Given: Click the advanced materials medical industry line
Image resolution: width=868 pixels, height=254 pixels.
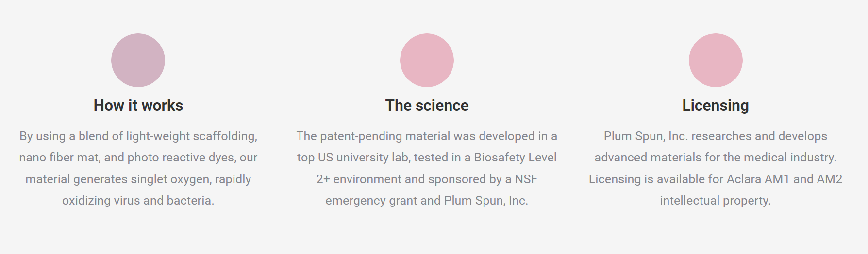Looking at the screenshot, I should point(716,158).
